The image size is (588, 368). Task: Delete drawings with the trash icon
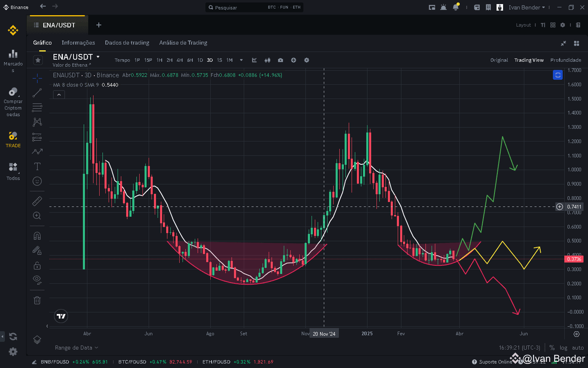[37, 301]
